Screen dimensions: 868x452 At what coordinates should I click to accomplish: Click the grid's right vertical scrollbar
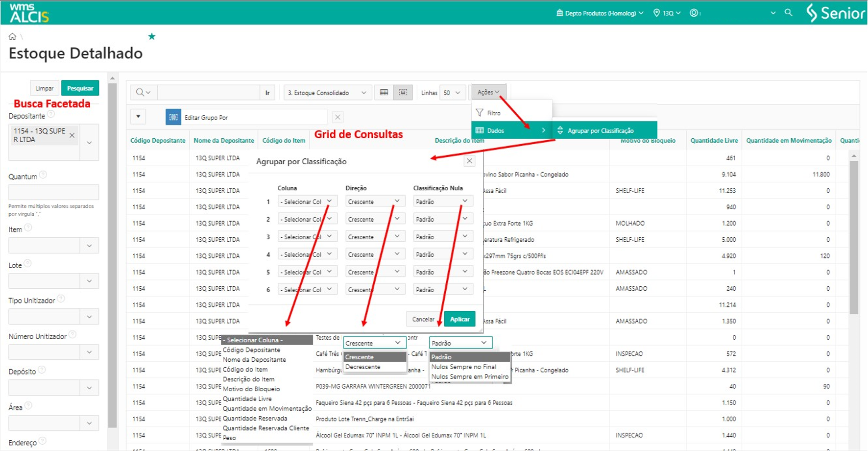coord(854,237)
